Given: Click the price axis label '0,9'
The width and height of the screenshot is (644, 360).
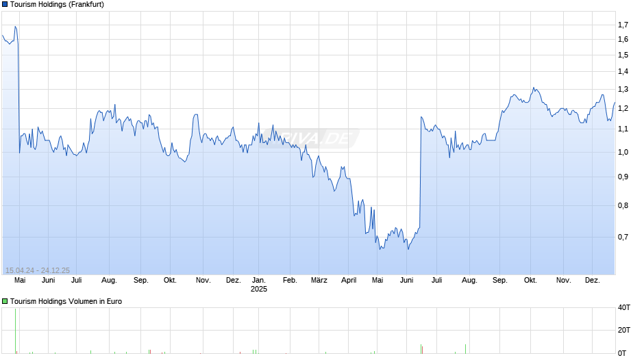Looking at the screenshot, I should point(623,177).
